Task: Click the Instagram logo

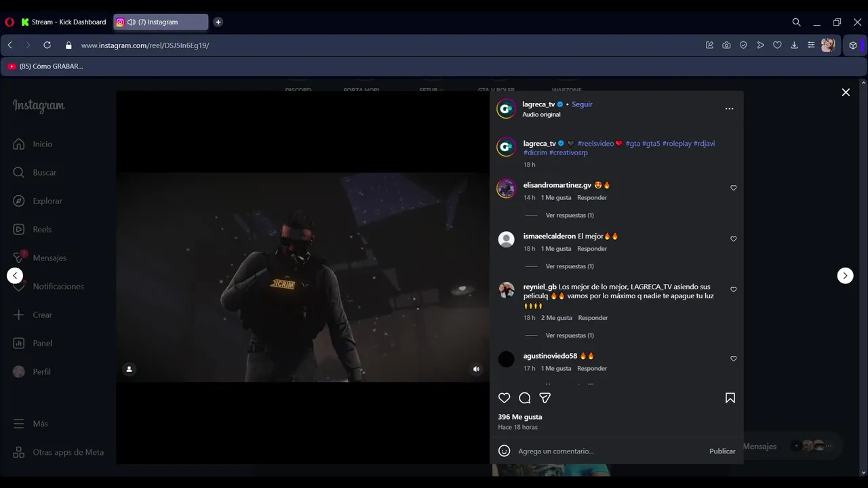Action: click(x=39, y=106)
